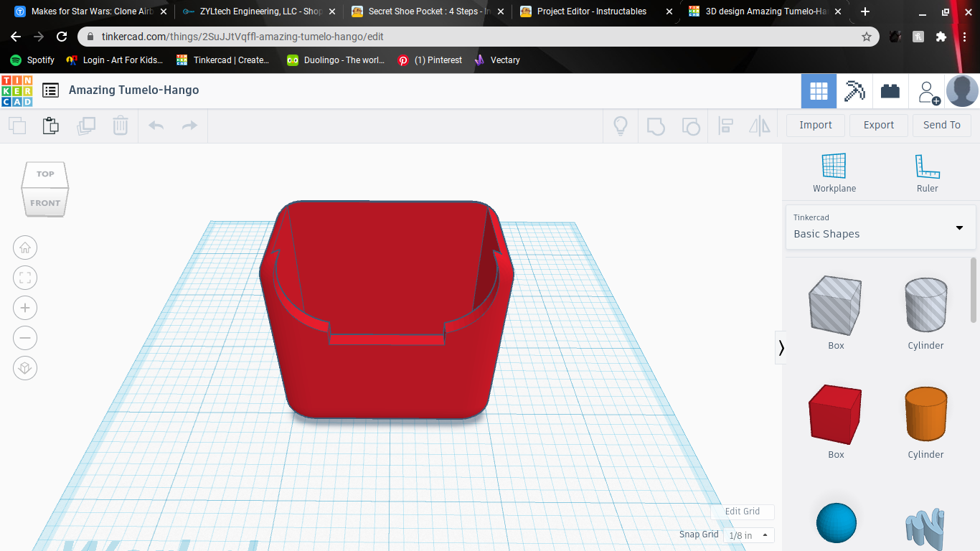The width and height of the screenshot is (980, 551).
Task: Go to Home view
Action: [25, 248]
